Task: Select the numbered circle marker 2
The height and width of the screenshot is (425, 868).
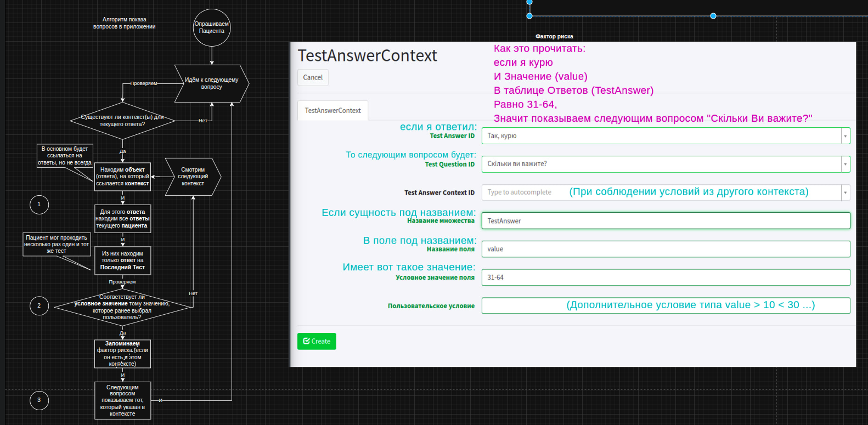Action: 39,306
